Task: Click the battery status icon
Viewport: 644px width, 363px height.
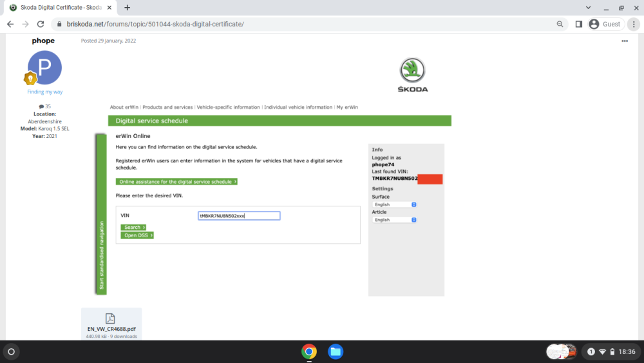Action: [612, 352]
